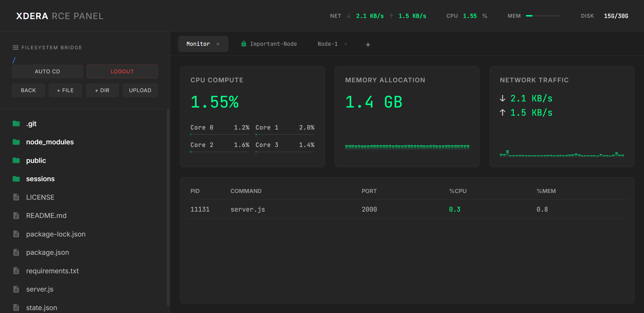644x313 pixels.
Task: Click the memory allocation history graph
Action: coord(407,147)
